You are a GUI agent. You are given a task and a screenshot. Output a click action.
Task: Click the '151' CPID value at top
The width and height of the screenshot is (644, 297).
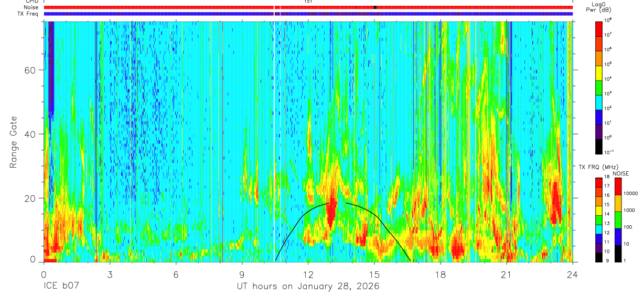308,2
